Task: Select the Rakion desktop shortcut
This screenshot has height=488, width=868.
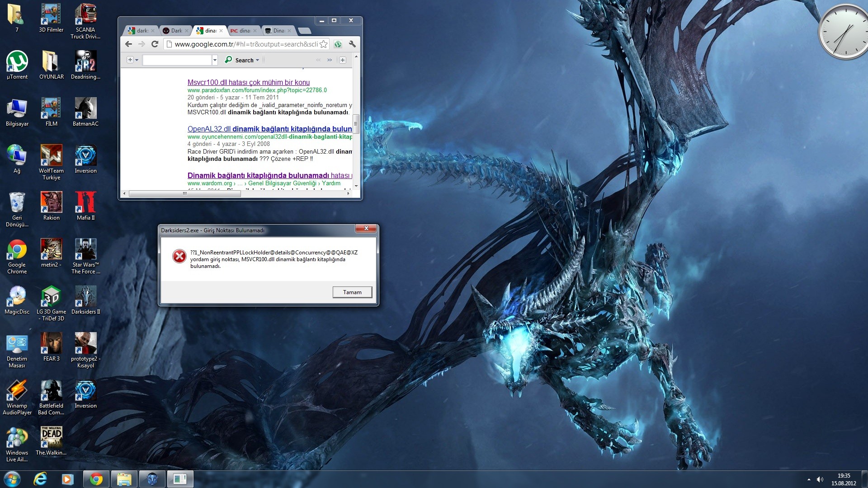Action: coord(51,206)
